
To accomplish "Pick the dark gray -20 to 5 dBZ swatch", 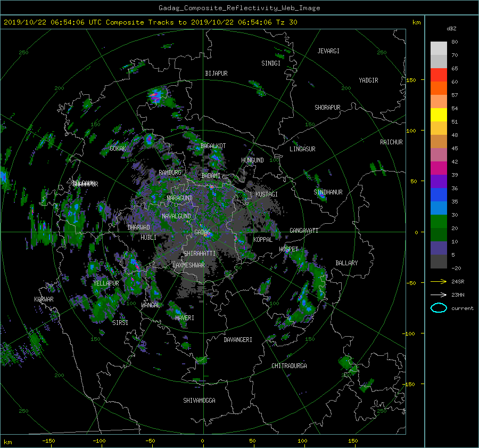I will (x=439, y=261).
